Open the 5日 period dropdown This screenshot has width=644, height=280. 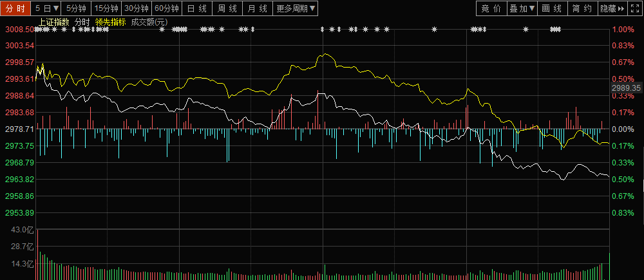(46, 8)
